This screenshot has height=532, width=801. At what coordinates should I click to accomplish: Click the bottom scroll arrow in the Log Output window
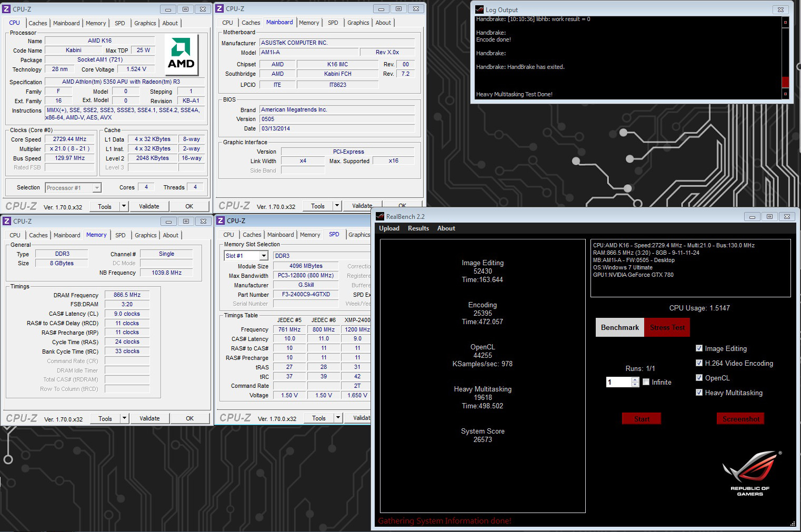click(x=785, y=94)
